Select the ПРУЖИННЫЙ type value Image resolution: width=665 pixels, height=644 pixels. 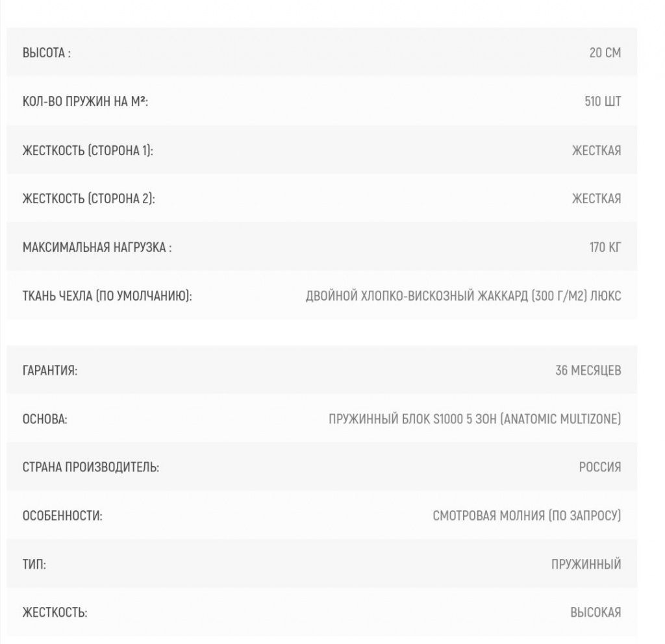586,564
